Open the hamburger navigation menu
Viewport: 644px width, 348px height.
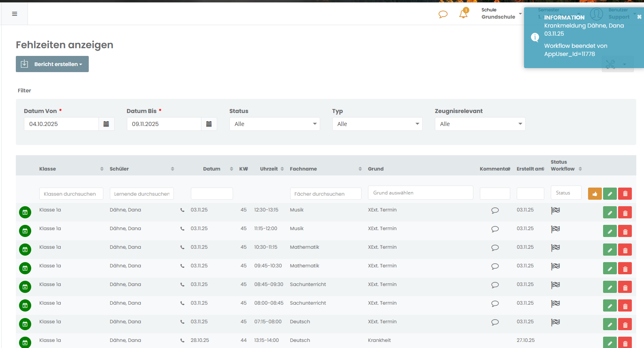click(x=15, y=14)
